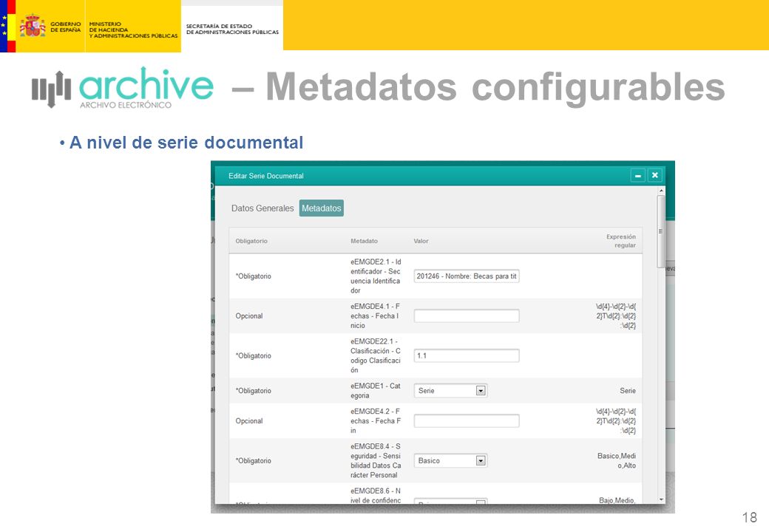Click the Identificador value field with 201246
The height and width of the screenshot is (532, 769).
pyautogui.click(x=467, y=276)
